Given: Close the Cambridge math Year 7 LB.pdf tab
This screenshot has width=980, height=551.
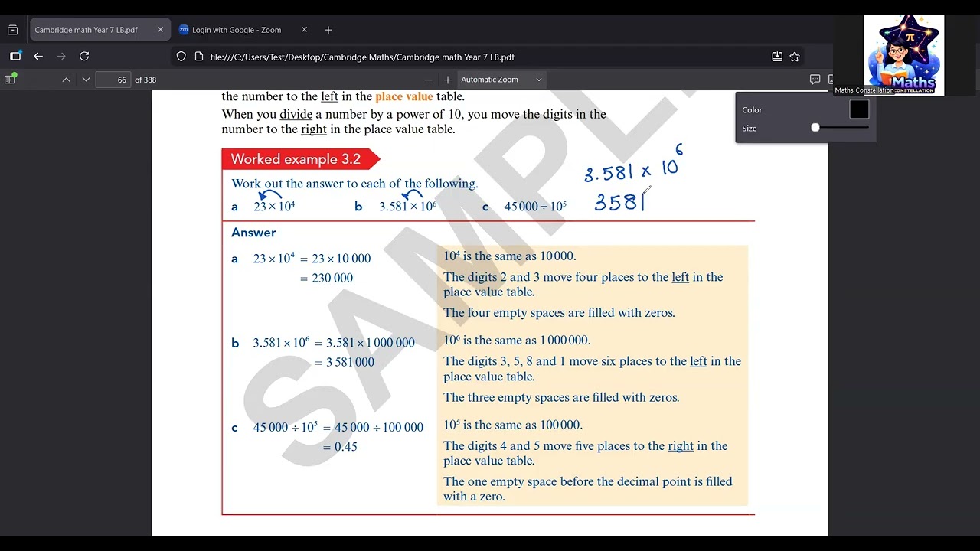Looking at the screenshot, I should pyautogui.click(x=160, y=30).
